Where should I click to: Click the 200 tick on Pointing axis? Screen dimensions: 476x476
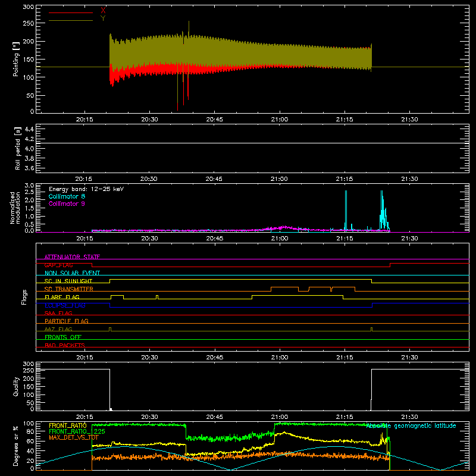point(28,41)
